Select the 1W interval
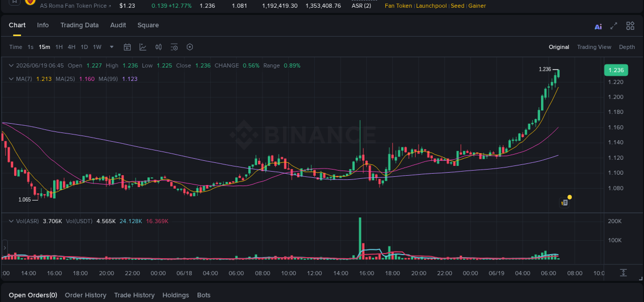This screenshot has height=302, width=644. coord(97,47)
